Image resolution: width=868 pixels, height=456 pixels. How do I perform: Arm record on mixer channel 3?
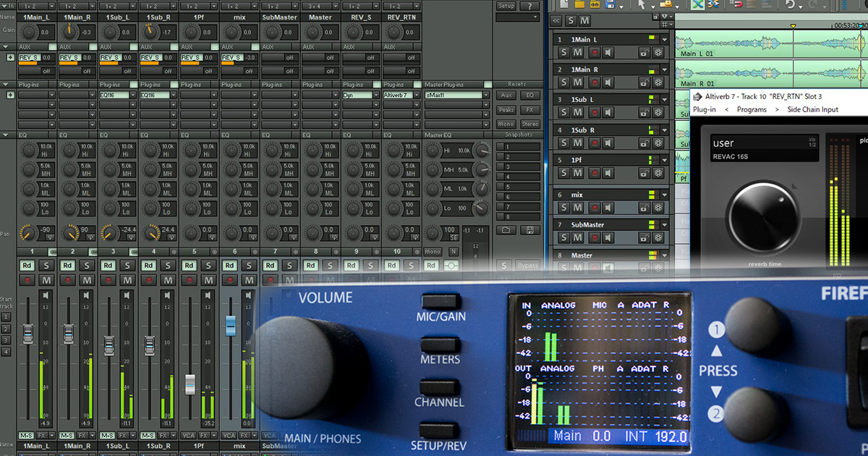[x=108, y=280]
